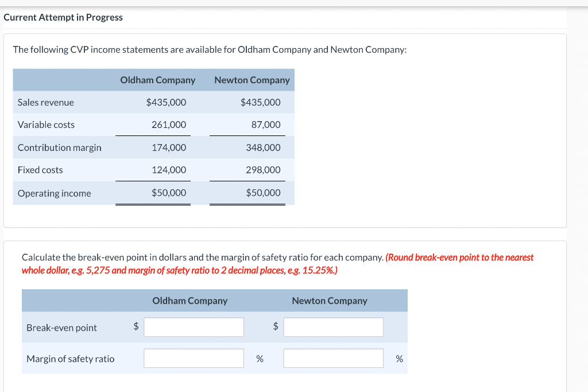588x392 pixels.
Task: Click the 'Variable costs' row label
Action: [46, 125]
